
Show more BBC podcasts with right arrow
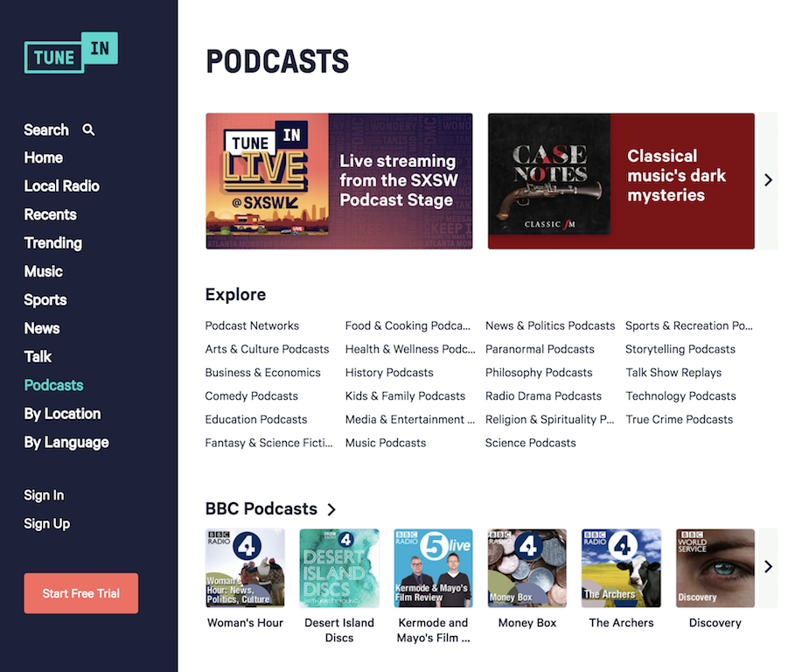point(768,566)
